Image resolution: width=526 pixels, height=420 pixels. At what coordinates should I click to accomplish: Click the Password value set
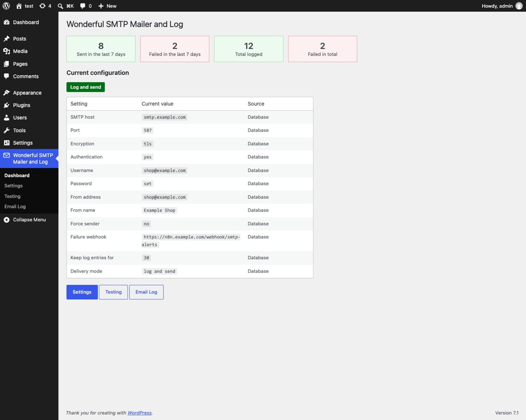[148, 184]
